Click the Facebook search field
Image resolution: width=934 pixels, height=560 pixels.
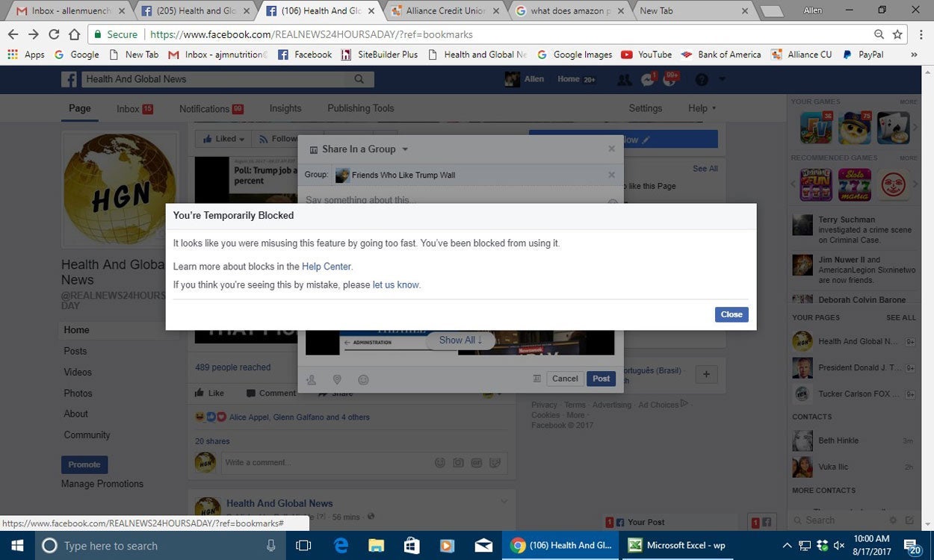click(x=213, y=79)
